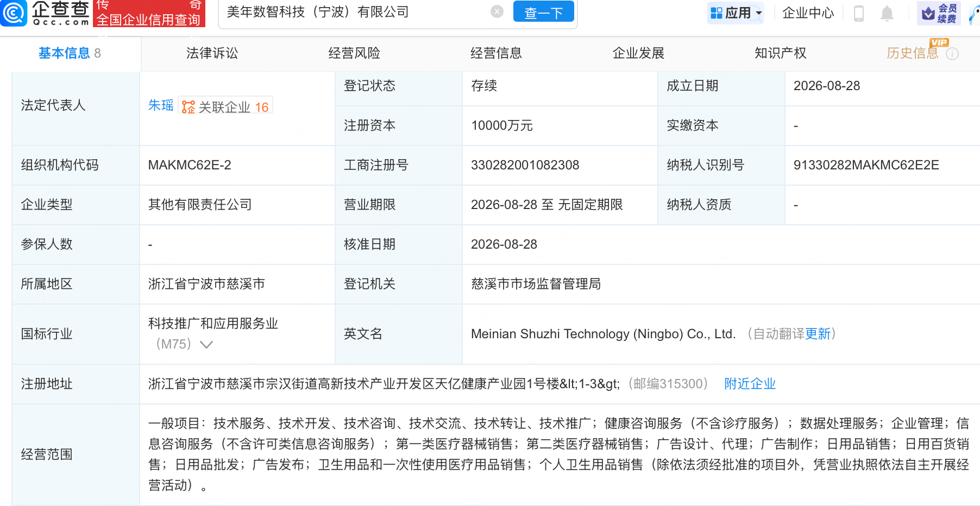Expand the 国标行业 M75 chevron
The height and width of the screenshot is (506, 980).
206,345
